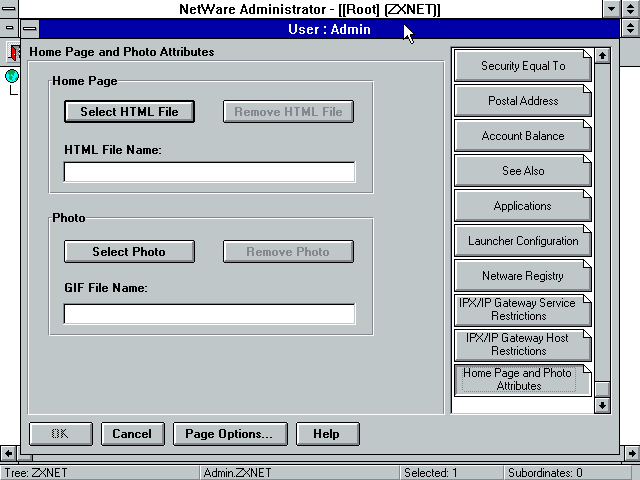Image resolution: width=640 pixels, height=480 pixels.
Task: Click the Select HTML File button
Action: tap(129, 111)
